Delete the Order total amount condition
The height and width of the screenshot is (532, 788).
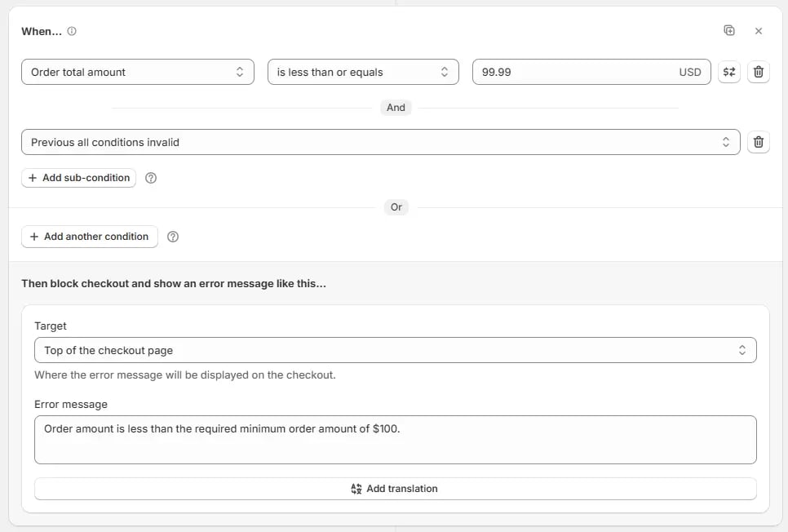(x=759, y=72)
